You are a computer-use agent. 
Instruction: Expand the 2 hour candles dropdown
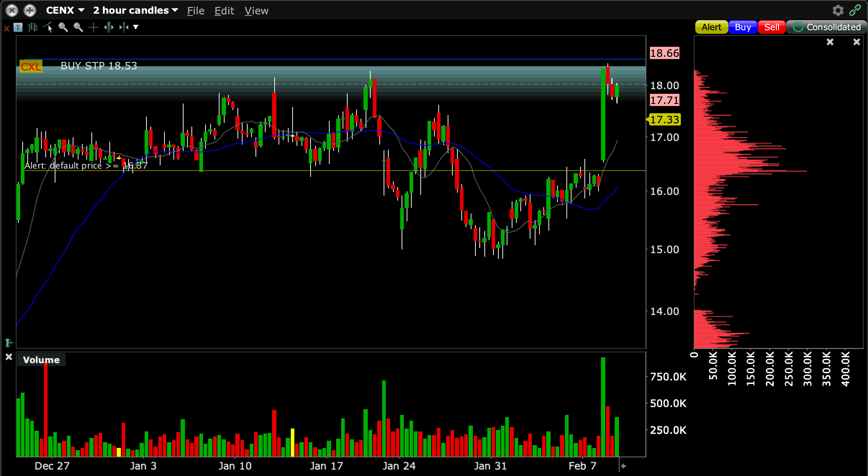(135, 10)
